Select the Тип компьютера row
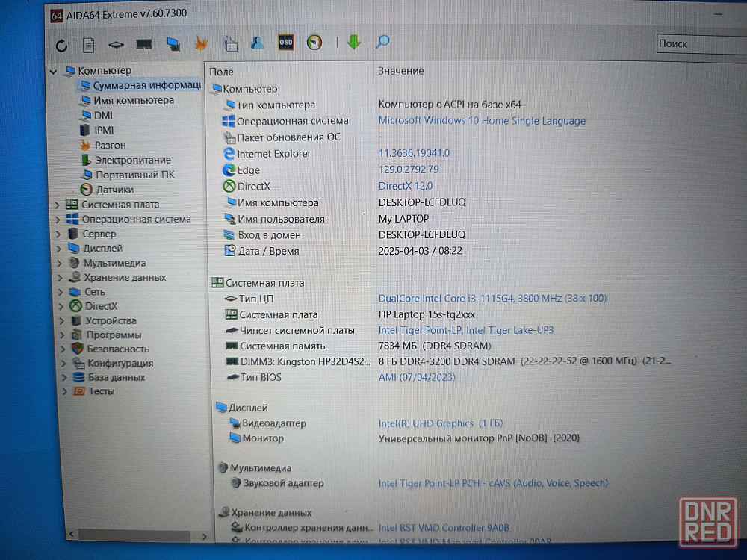Image resolution: width=747 pixels, height=560 pixels. click(373, 105)
